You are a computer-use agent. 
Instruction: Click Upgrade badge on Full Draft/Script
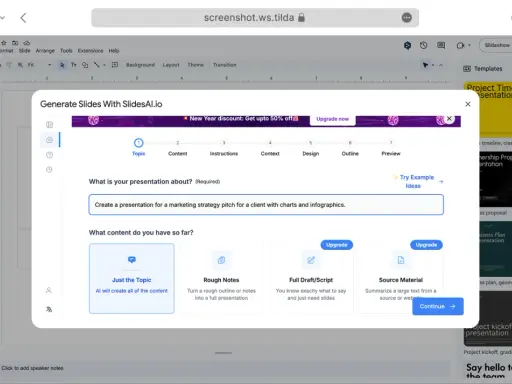[x=337, y=245]
